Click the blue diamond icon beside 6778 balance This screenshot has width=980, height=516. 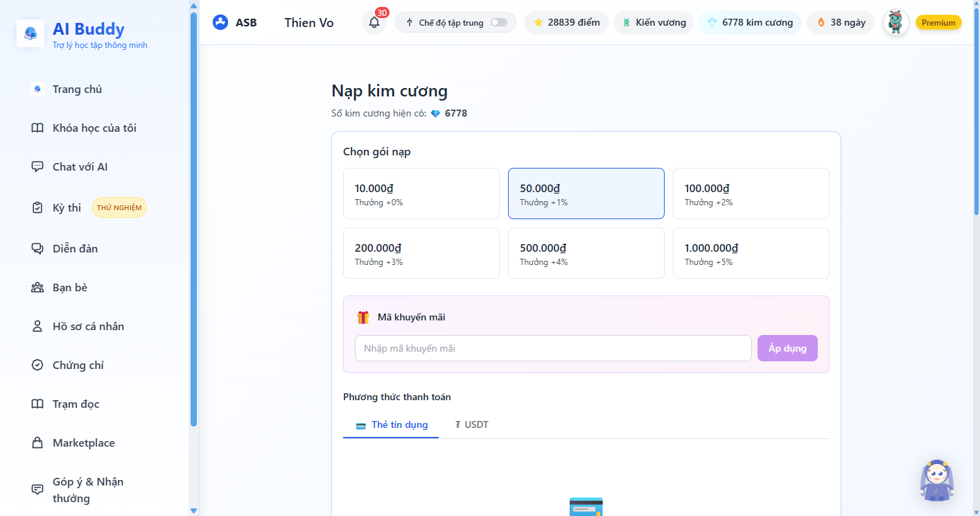pos(435,113)
